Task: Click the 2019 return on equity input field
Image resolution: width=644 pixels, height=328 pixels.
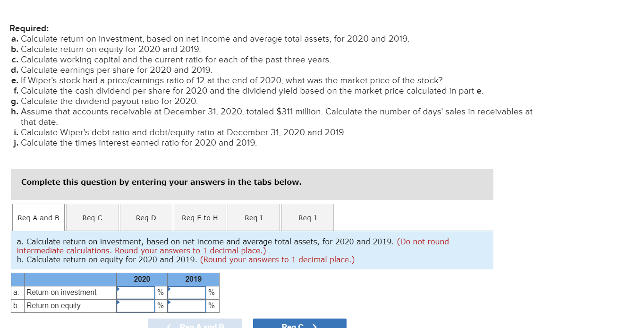Action: 186,305
